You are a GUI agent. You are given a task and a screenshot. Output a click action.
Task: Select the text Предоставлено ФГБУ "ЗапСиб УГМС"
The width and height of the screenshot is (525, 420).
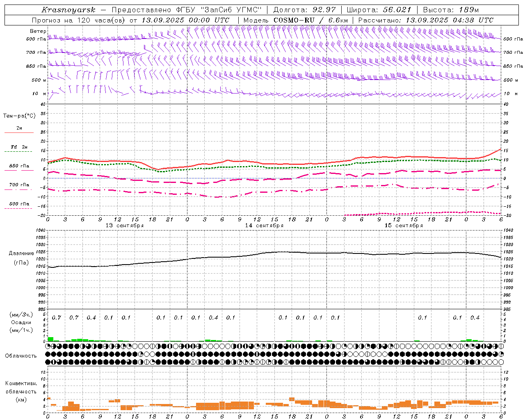point(187,10)
